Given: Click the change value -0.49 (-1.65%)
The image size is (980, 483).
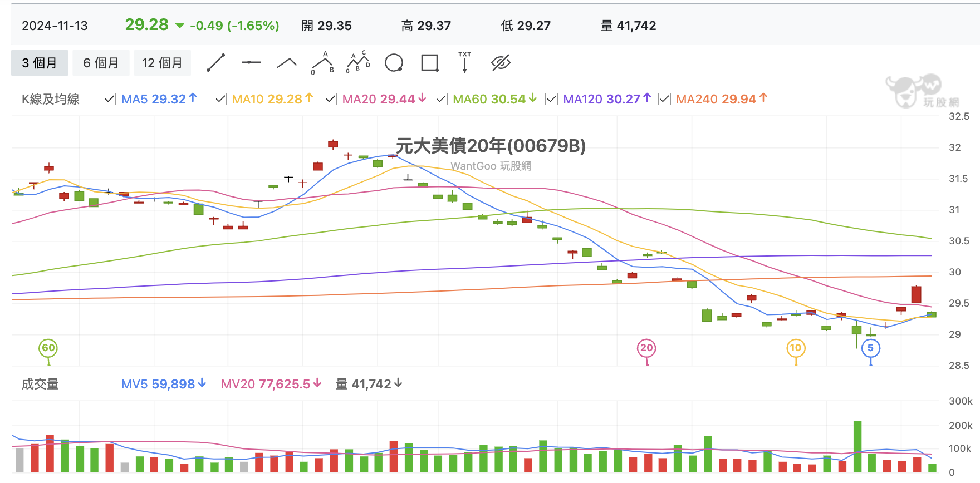Looking at the screenshot, I should pos(234,26).
